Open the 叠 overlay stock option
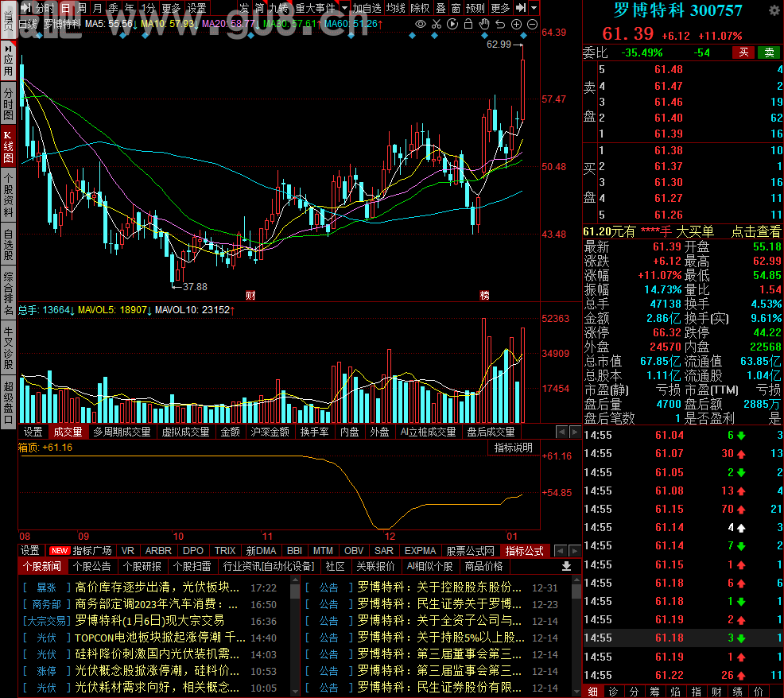This screenshot has height=698, width=784. pos(441,8)
